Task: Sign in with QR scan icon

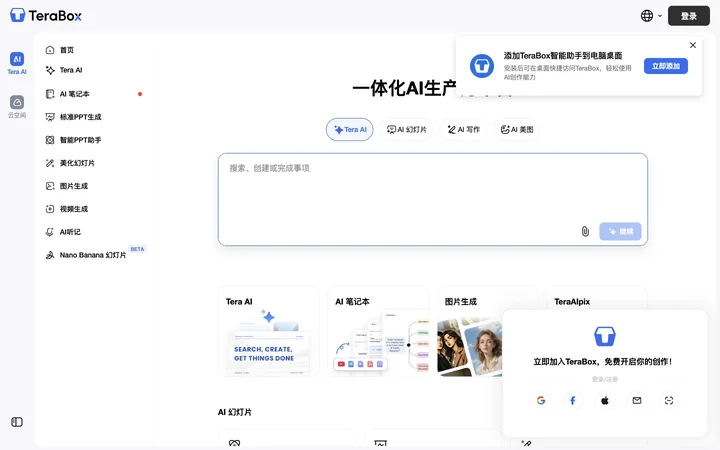Action: (x=669, y=400)
